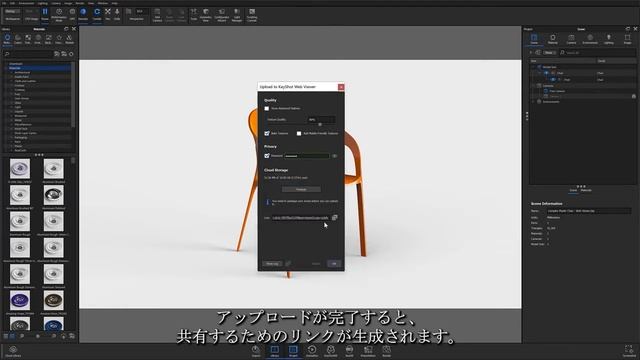Switch to Project Image tab

point(627,39)
